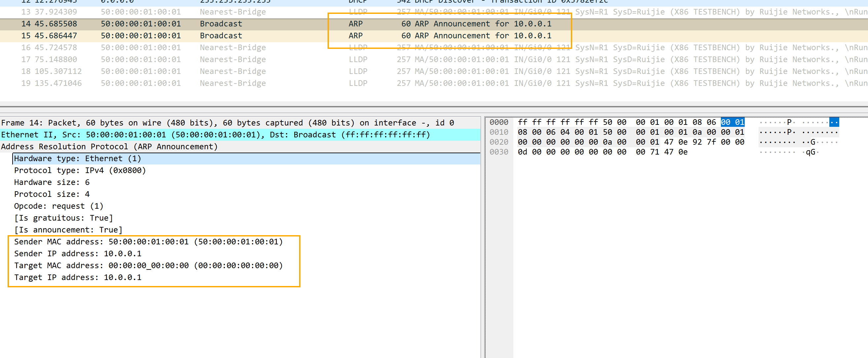The height and width of the screenshot is (358, 868).
Task: Select Protocol type: IPv4 field
Action: pyautogui.click(x=80, y=170)
